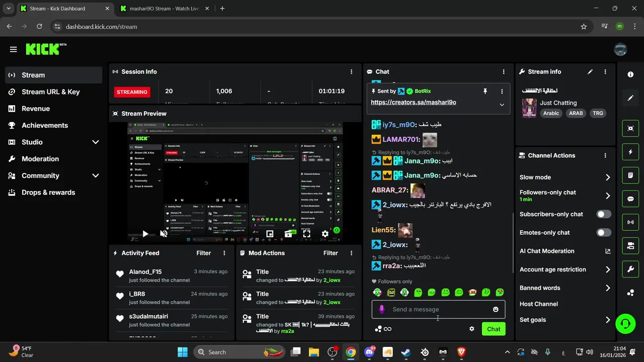This screenshot has height=362, width=644.
Task: Click the browser address bar
Action: (321, 27)
